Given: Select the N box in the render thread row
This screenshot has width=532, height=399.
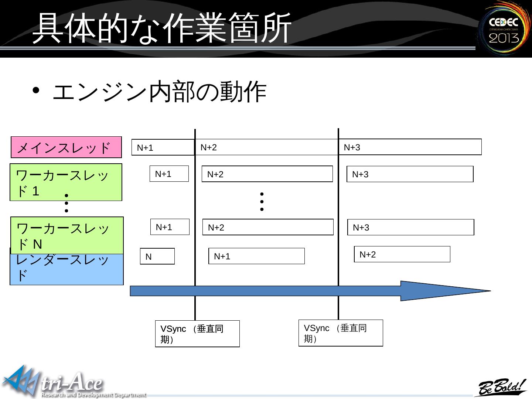Looking at the screenshot, I should (157, 256).
